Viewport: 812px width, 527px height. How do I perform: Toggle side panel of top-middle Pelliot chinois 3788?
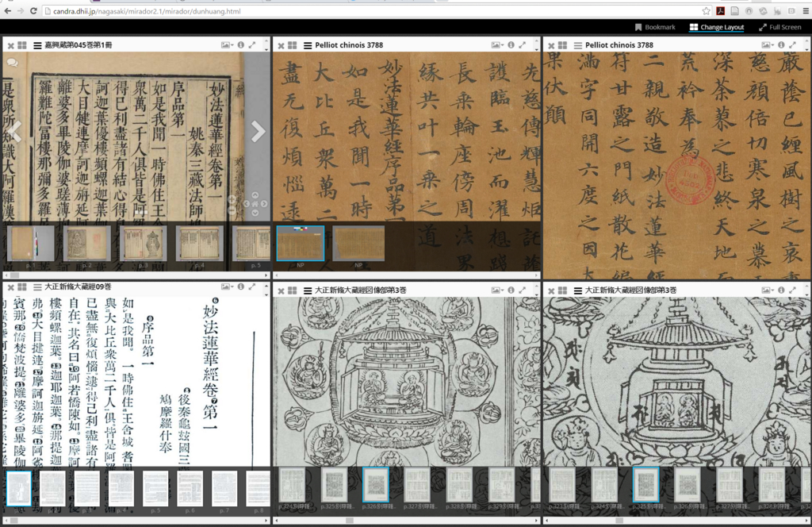tap(308, 45)
